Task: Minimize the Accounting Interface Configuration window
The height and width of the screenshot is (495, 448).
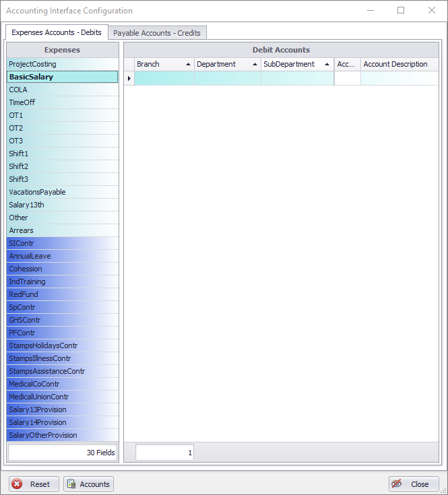Action: 371,10
